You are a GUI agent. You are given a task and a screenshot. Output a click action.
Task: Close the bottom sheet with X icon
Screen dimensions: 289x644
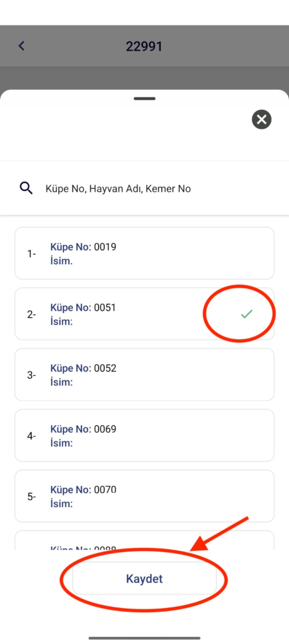coord(262,120)
